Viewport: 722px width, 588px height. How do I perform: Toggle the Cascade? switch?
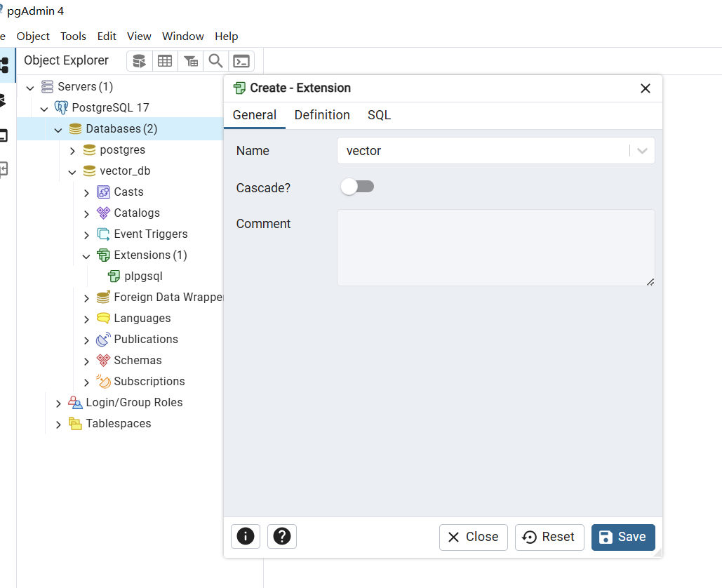[357, 187]
